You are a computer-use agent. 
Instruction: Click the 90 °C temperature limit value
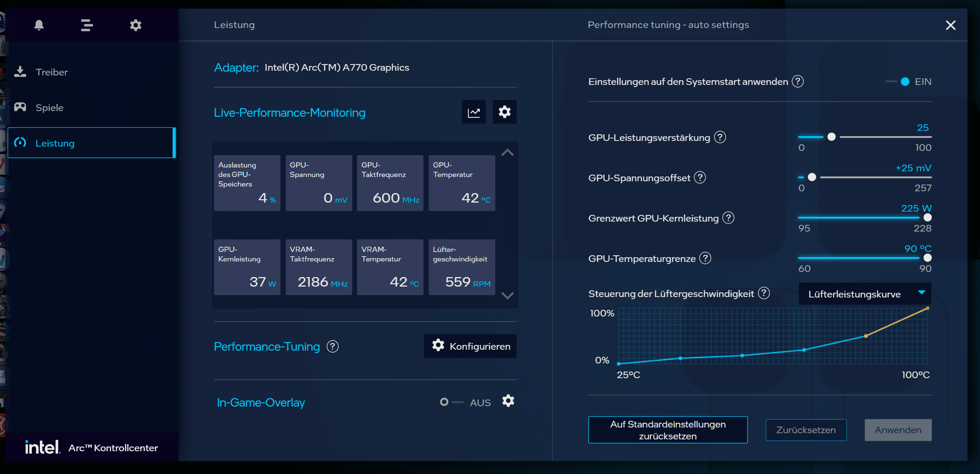tap(917, 249)
